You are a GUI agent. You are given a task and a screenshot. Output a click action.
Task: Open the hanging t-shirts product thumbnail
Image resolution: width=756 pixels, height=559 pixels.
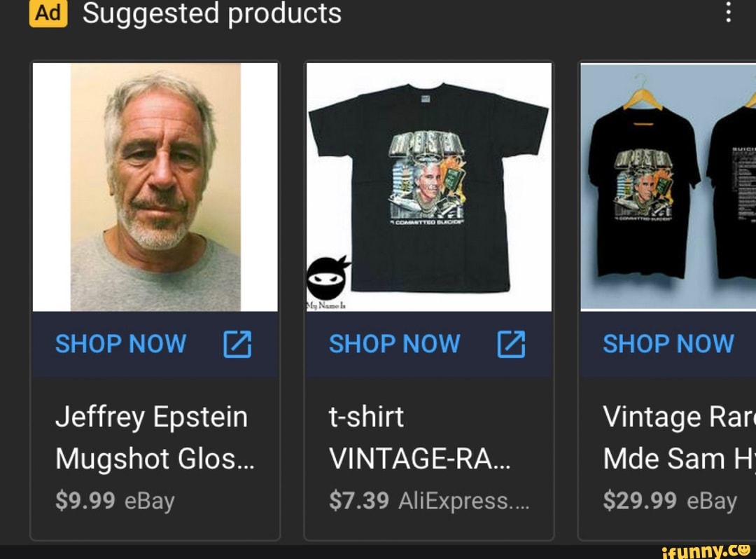(x=668, y=186)
